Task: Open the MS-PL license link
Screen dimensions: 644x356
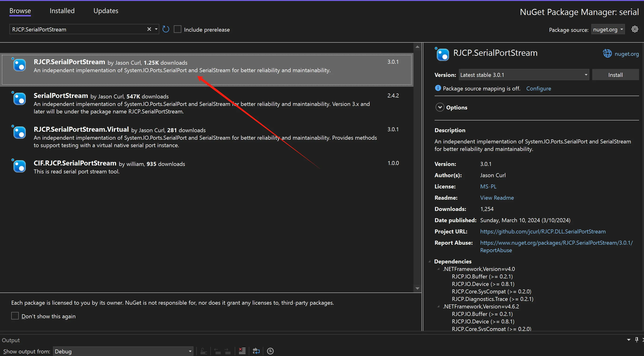Action: pos(488,186)
